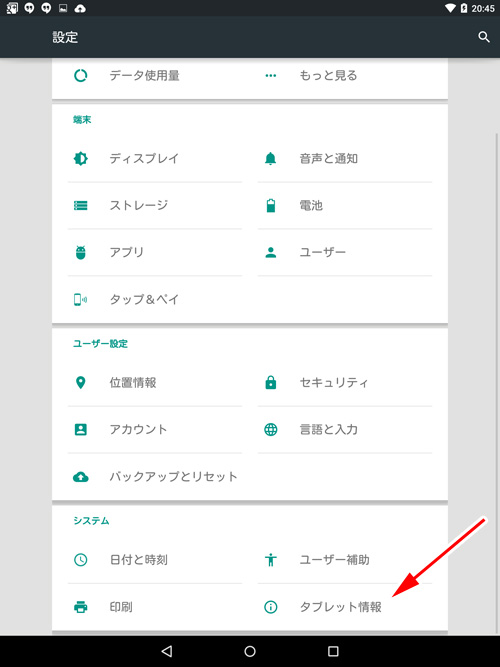
Task: Tap the lock icon for セキュリティ
Action: (x=271, y=382)
